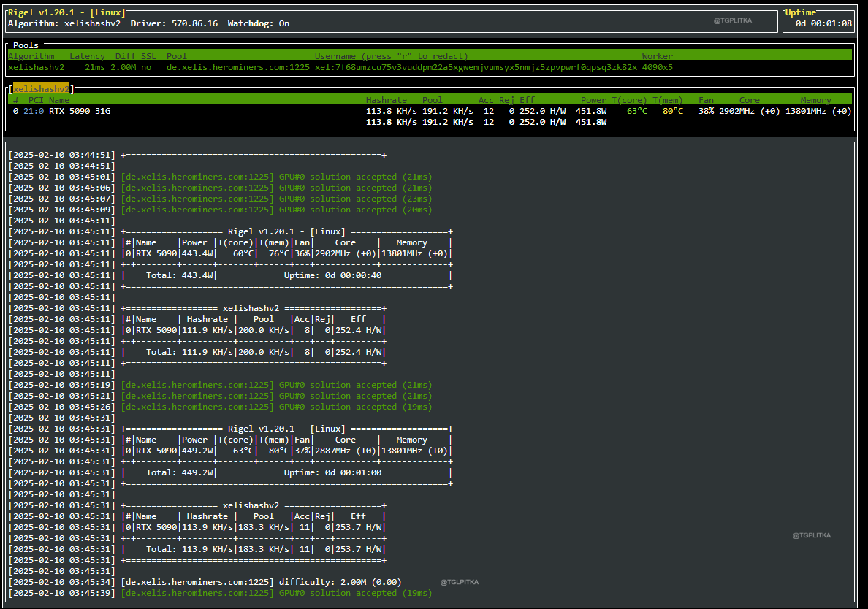The height and width of the screenshot is (609, 868).
Task: Click the 13801MHz (+0) memory clock in GPU row
Action: point(818,111)
